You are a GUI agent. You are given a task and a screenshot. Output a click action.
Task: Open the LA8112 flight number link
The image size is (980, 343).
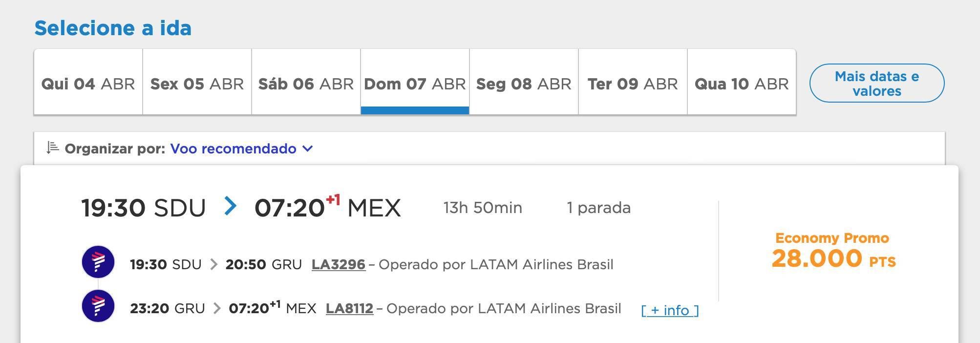click(x=349, y=308)
